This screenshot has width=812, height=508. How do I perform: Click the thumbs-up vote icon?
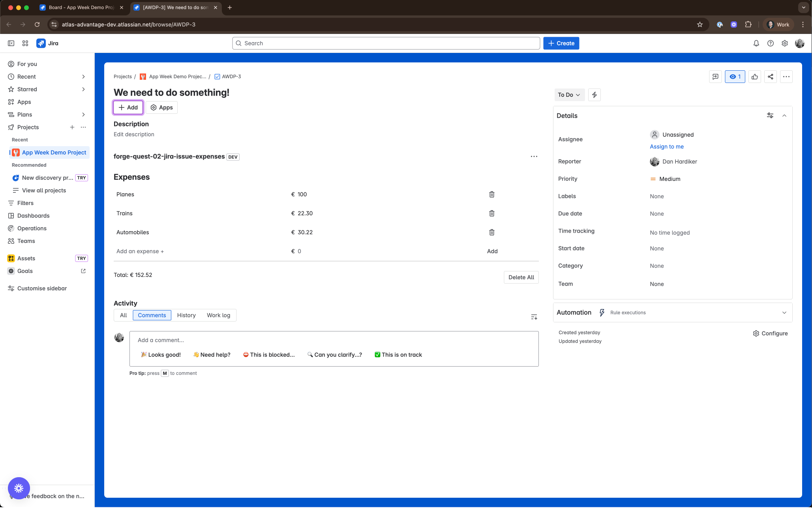tap(754, 77)
